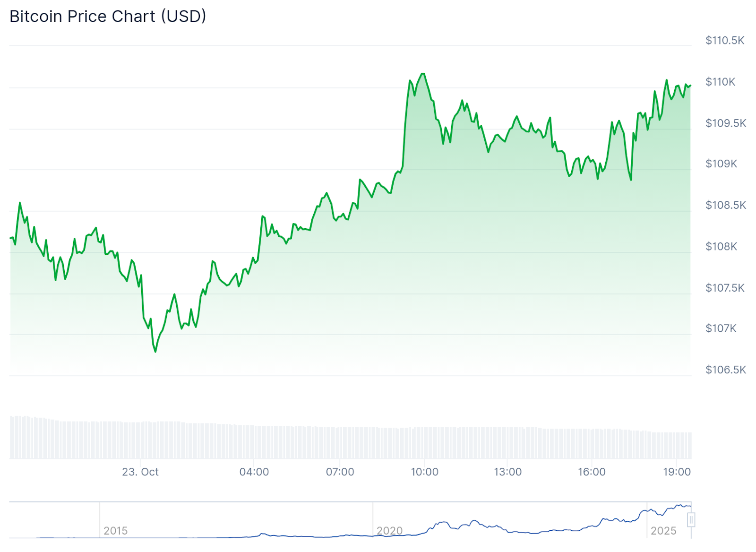Viewport: 756px width, 552px height.
Task: Select the 13:00 time axis label
Action: [x=508, y=472]
